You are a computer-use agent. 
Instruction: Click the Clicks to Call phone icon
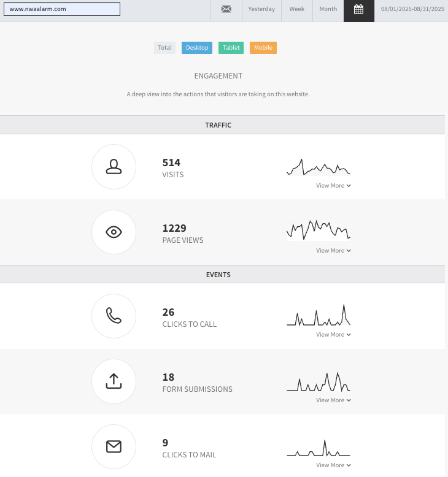tap(114, 316)
